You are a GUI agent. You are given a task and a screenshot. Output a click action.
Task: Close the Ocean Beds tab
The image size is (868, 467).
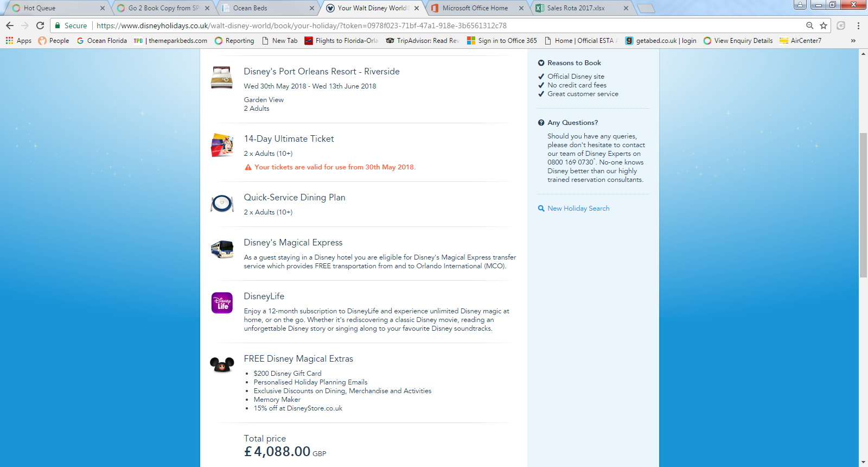point(312,8)
